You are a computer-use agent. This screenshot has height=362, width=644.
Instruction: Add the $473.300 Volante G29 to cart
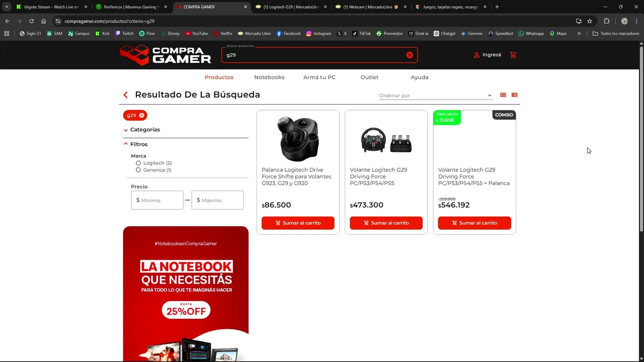[386, 223]
